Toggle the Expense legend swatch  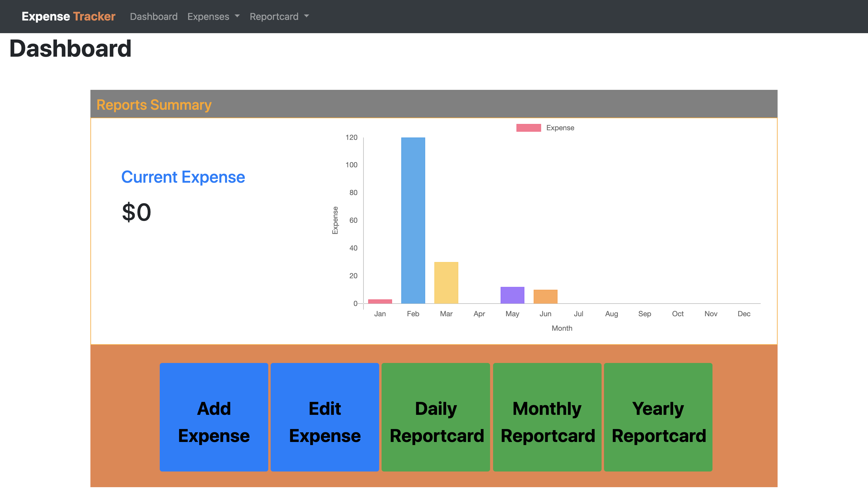pos(528,128)
